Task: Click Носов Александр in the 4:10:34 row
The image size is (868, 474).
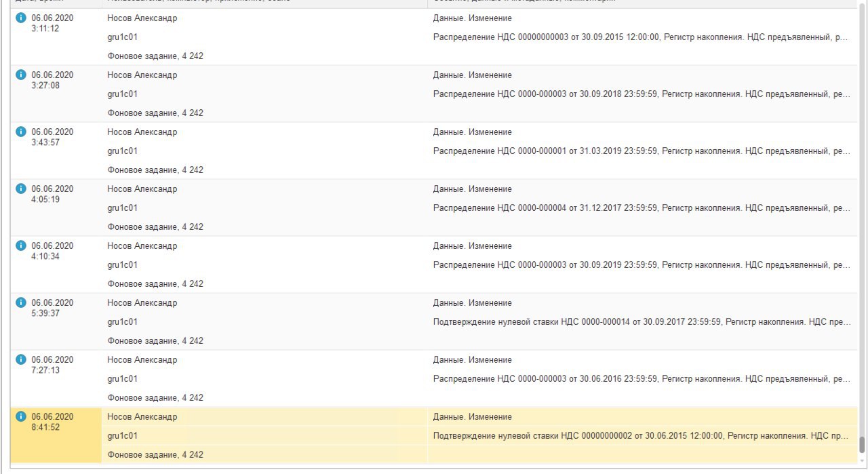Action: coord(142,246)
